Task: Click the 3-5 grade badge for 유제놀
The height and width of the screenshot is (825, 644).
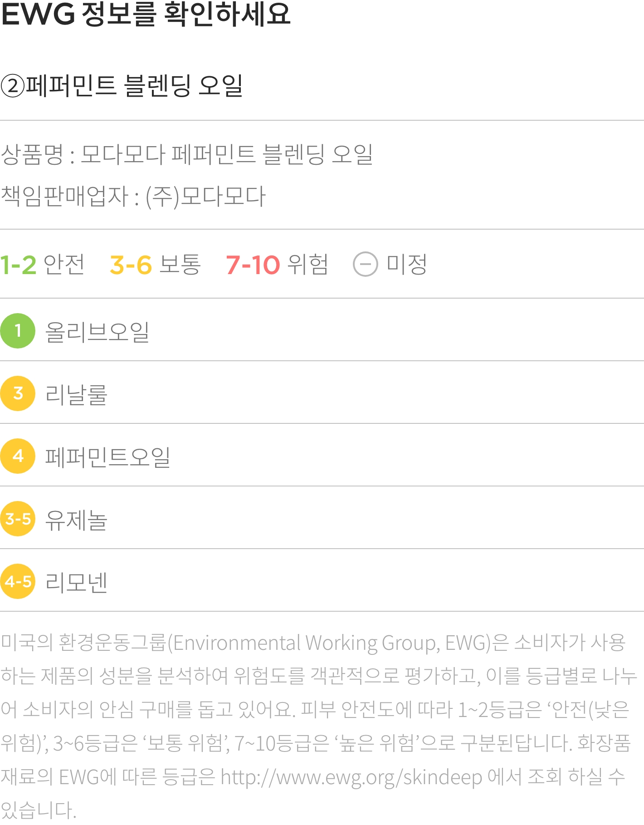Action: point(18,519)
